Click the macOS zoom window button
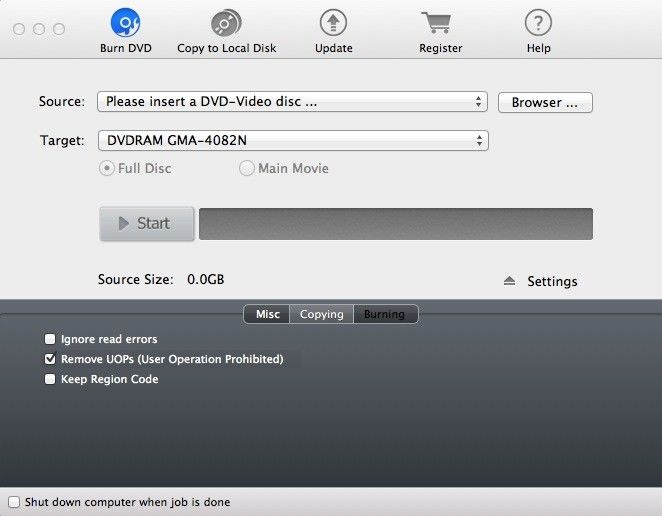 click(59, 29)
